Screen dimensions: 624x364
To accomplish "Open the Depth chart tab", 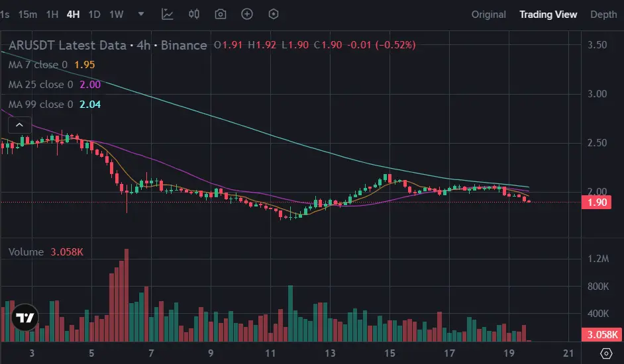I will pyautogui.click(x=603, y=14).
